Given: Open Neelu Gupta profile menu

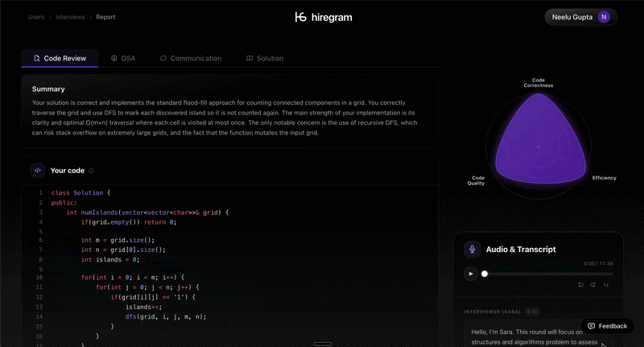Looking at the screenshot, I should [580, 17].
